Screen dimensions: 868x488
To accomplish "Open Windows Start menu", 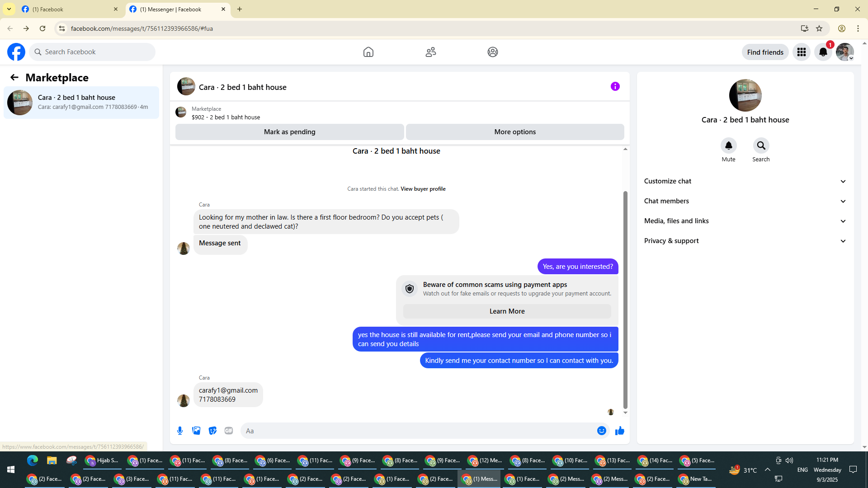I will click(11, 469).
